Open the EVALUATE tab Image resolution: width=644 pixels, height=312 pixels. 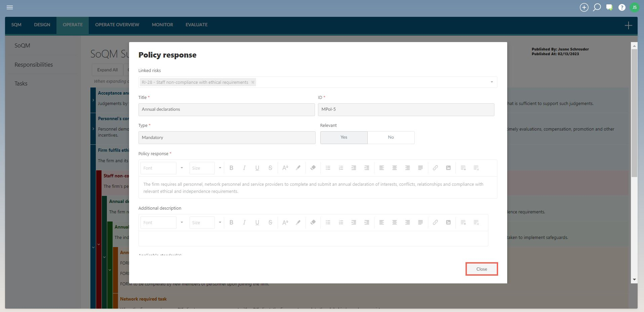197,25
